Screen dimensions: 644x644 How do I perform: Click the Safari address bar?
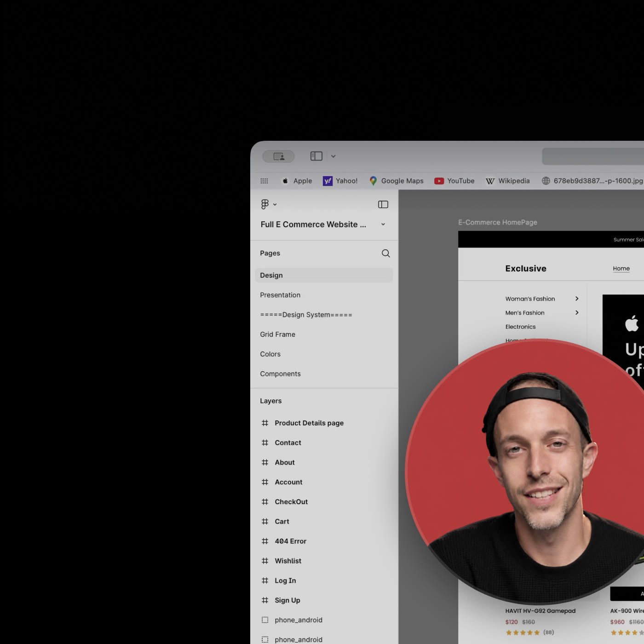(593, 156)
